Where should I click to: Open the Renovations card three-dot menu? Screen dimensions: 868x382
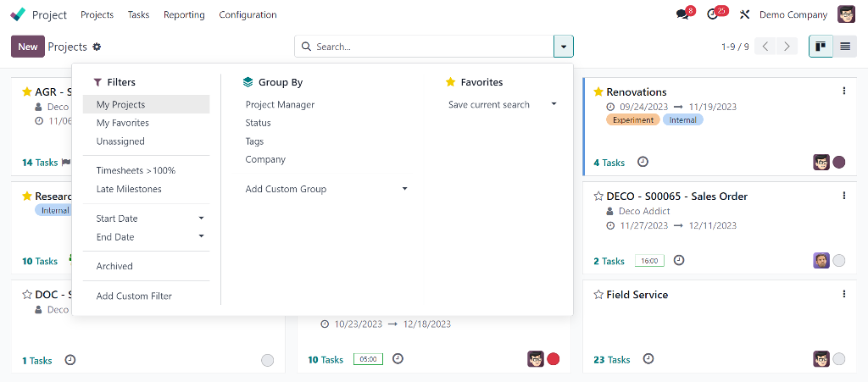tap(843, 91)
